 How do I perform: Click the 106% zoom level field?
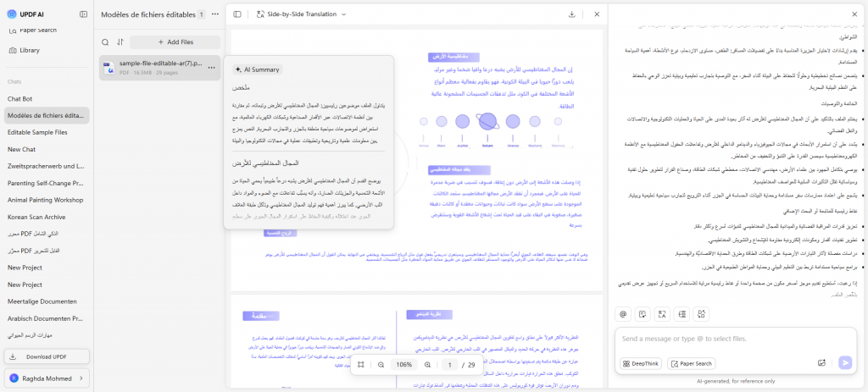tap(404, 364)
